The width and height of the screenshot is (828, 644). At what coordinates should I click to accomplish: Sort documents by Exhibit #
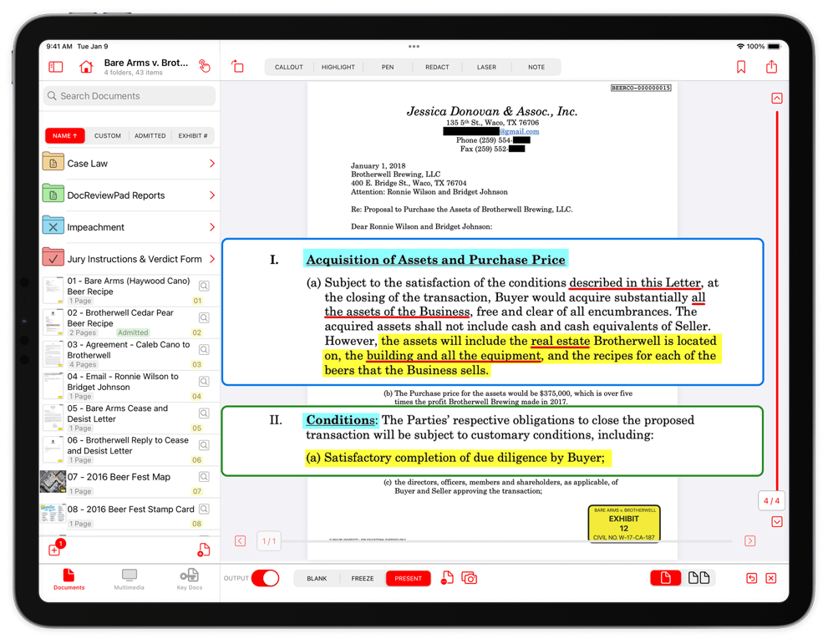(193, 135)
